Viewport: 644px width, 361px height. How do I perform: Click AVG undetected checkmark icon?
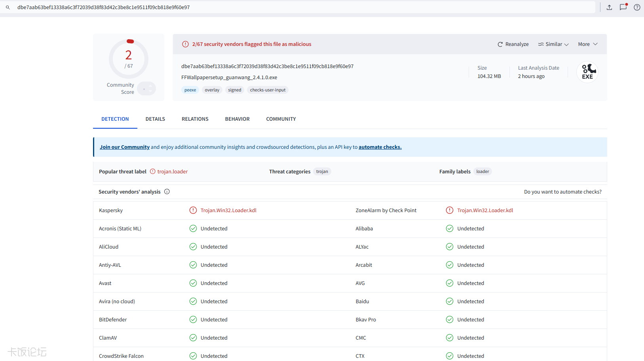point(450,283)
